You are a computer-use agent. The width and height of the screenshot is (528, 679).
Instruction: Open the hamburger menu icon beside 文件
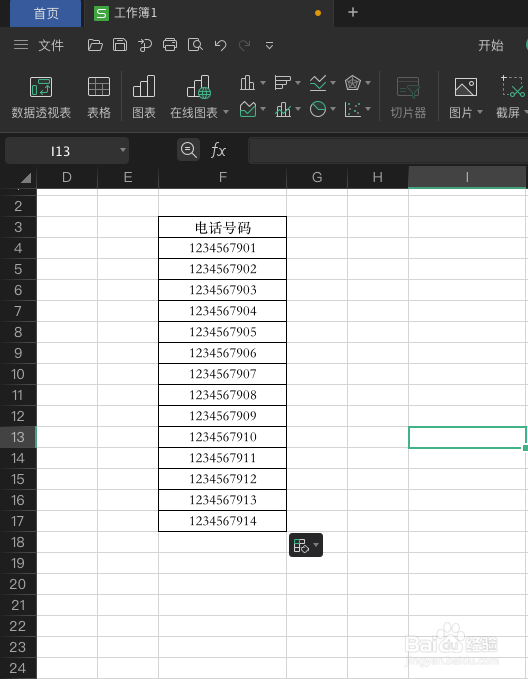[20, 45]
